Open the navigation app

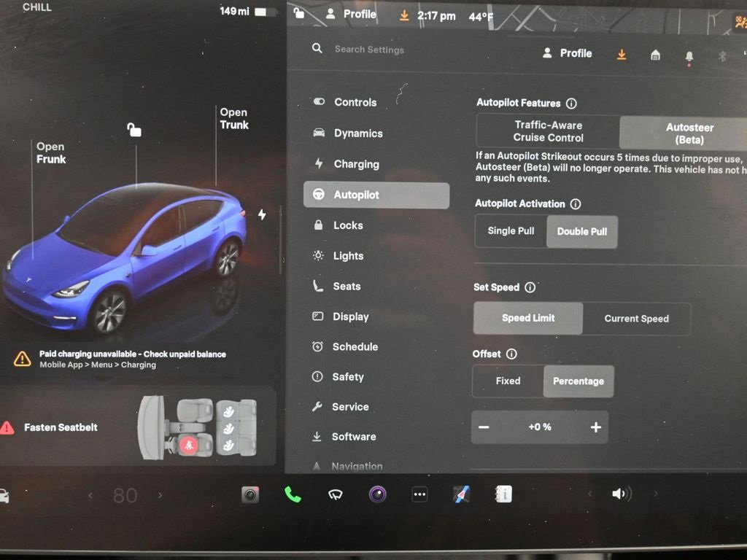[461, 494]
